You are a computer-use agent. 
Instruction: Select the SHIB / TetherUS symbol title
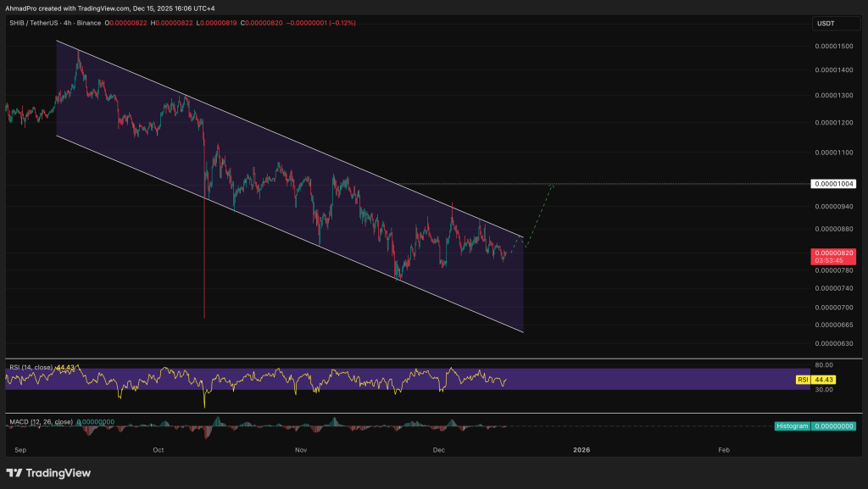[34, 23]
